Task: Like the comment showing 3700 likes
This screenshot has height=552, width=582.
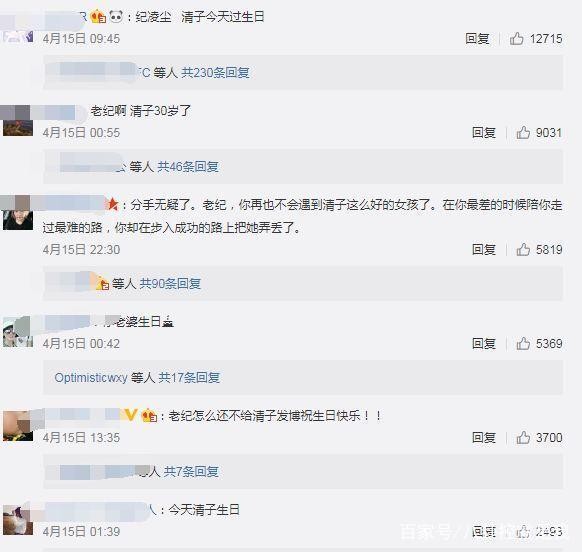Action: pos(523,437)
